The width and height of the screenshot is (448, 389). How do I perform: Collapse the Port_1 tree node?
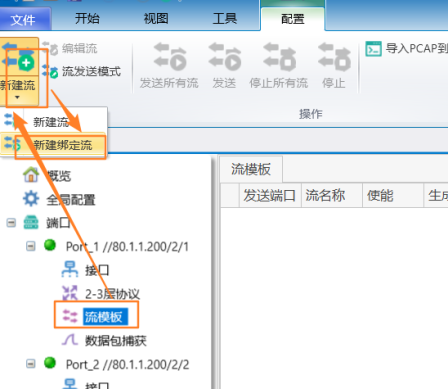31,246
